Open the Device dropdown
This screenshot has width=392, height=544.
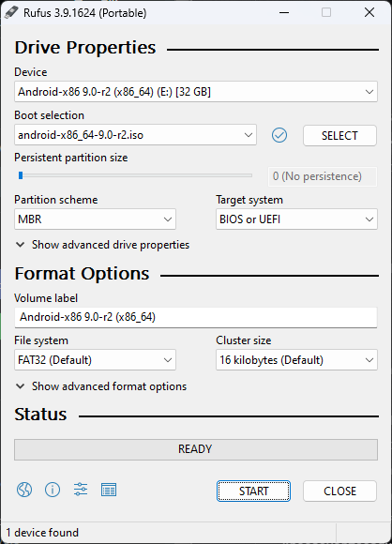(x=196, y=92)
